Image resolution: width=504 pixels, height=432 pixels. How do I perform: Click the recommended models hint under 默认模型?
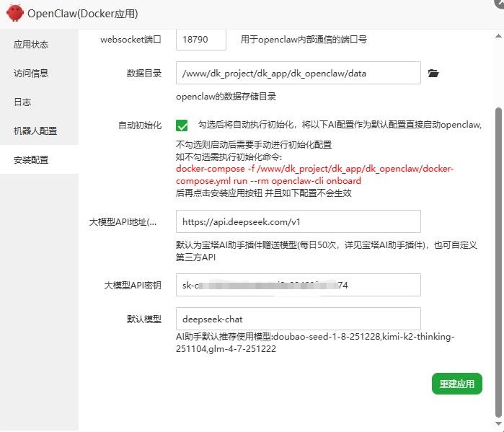click(314, 343)
